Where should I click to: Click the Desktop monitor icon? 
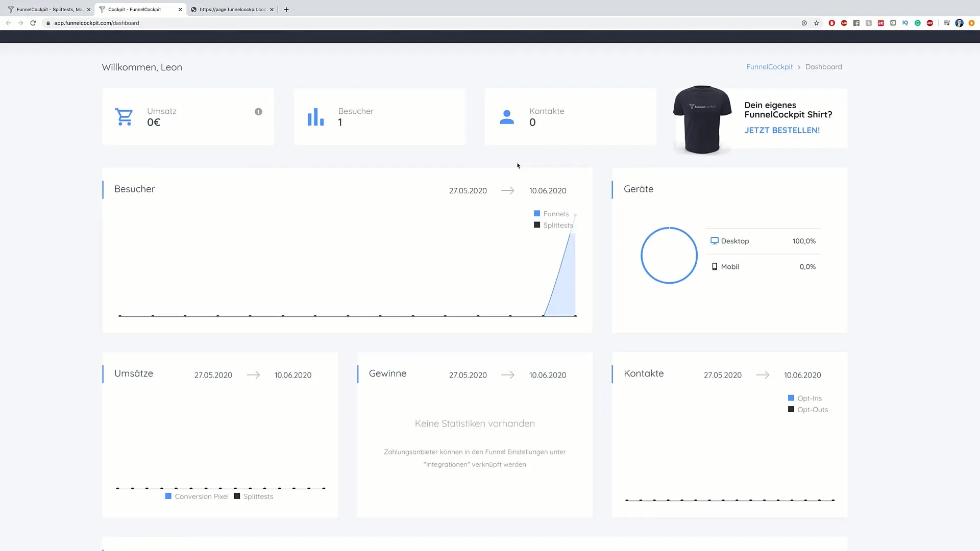(x=715, y=241)
